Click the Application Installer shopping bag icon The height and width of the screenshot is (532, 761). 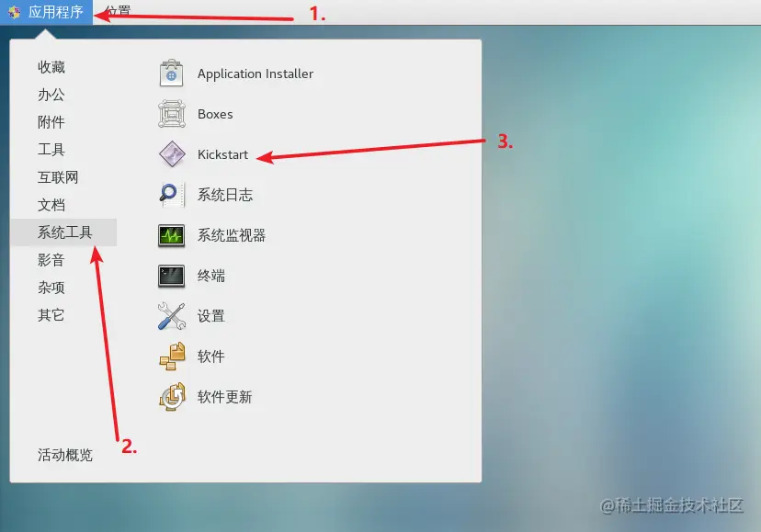pos(171,74)
